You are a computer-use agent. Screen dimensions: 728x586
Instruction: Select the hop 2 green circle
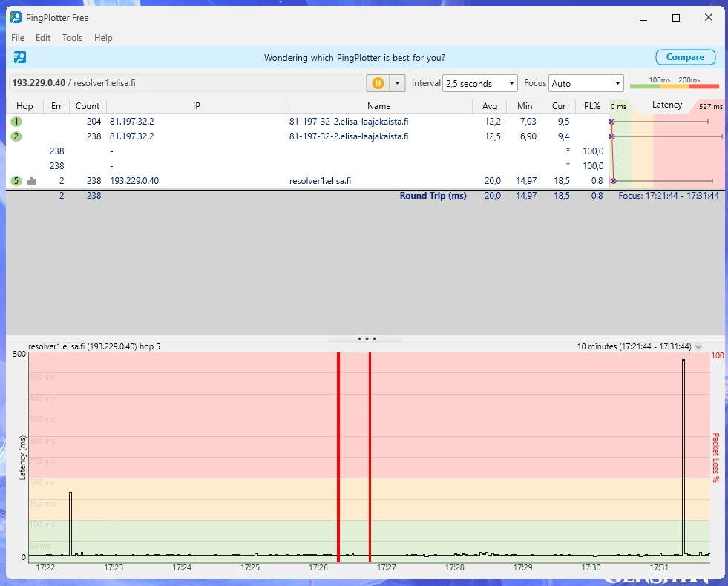click(16, 136)
